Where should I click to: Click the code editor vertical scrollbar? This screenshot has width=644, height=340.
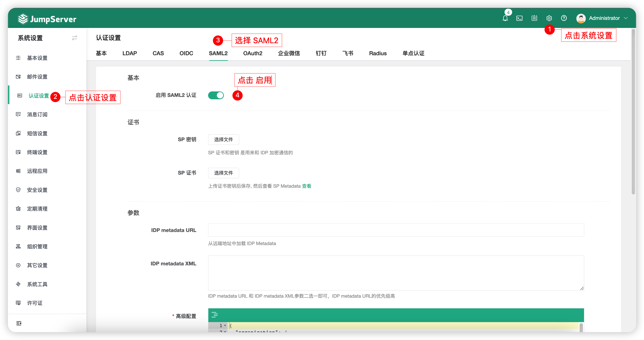(581, 328)
